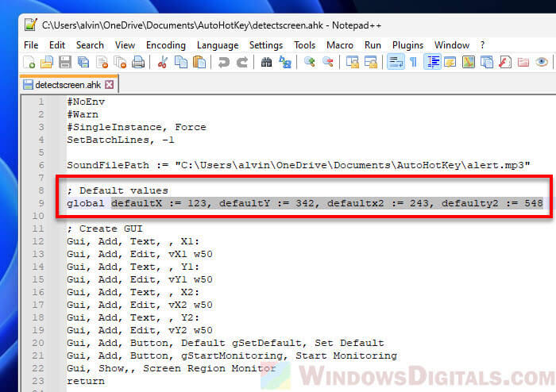
Task: Click the '; Create GUI' comment line
Action: point(105,229)
